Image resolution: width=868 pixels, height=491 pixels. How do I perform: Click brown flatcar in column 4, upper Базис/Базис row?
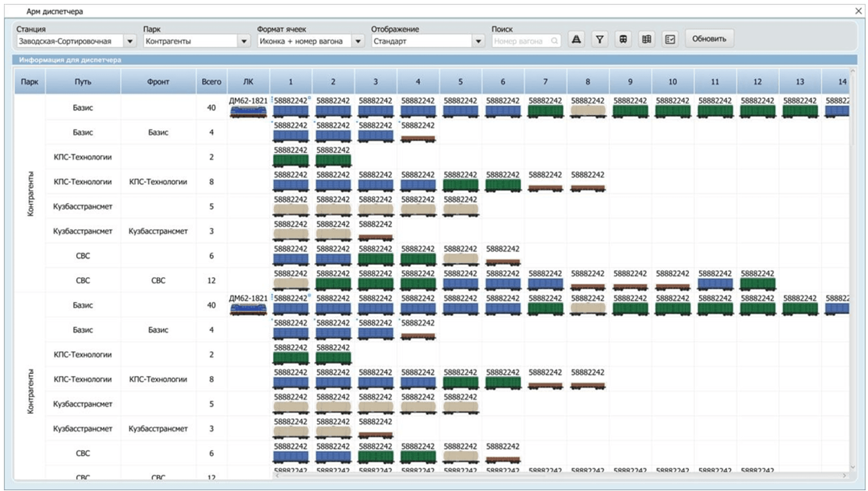click(x=418, y=138)
